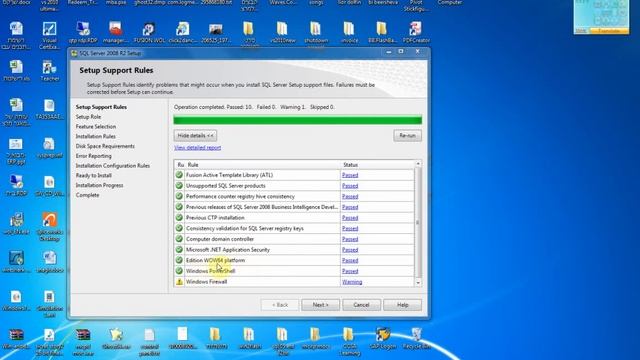Select EB.FlashBa folder on desktop
640x360 pixels.
click(382, 32)
